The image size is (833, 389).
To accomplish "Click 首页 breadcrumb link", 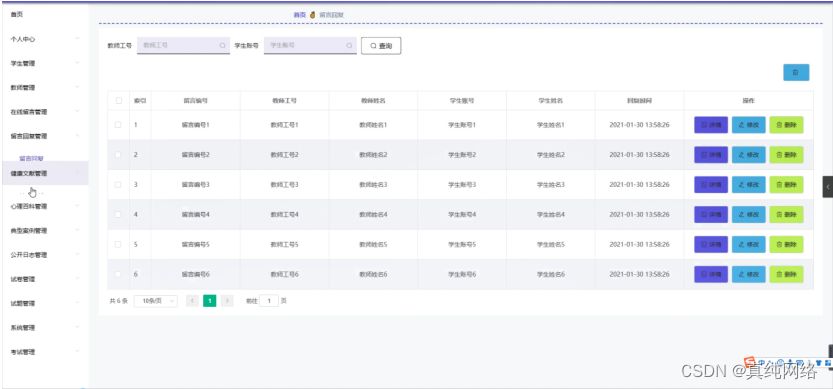I will click(300, 15).
